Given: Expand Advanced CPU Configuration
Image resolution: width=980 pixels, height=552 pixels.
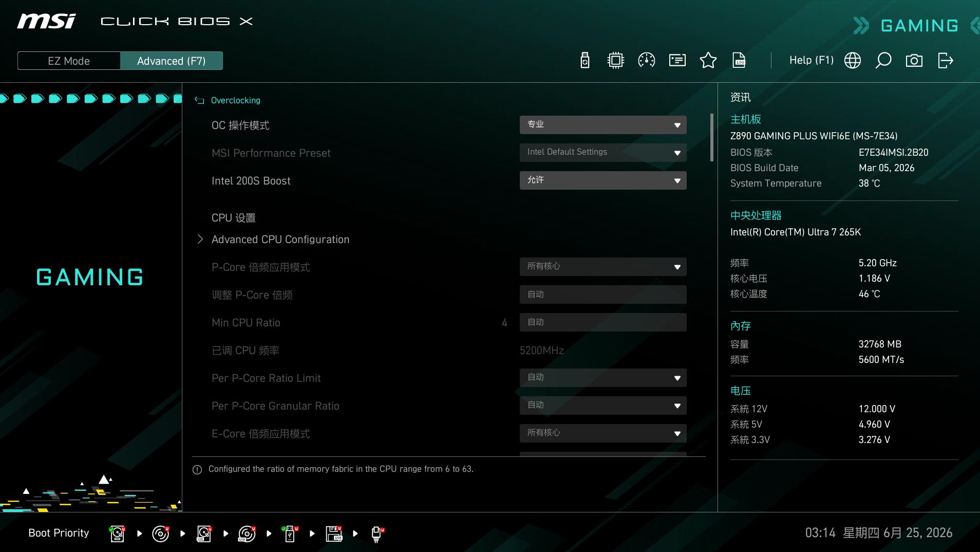Looking at the screenshot, I should tap(280, 240).
